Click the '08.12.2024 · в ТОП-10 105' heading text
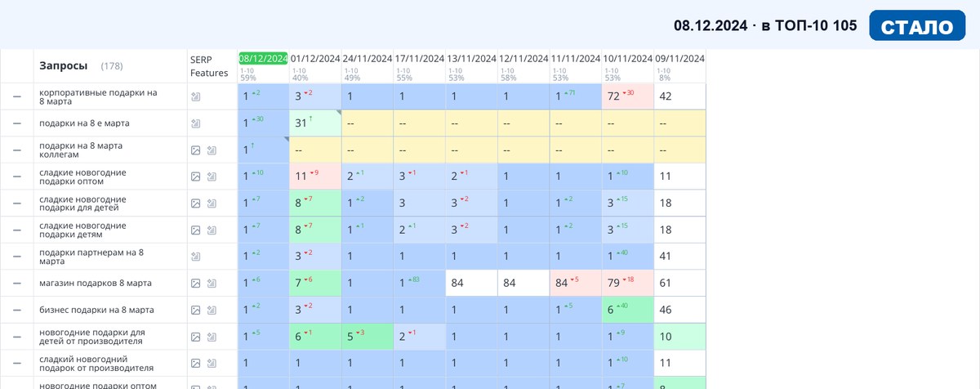This screenshot has width=980, height=389. click(765, 26)
